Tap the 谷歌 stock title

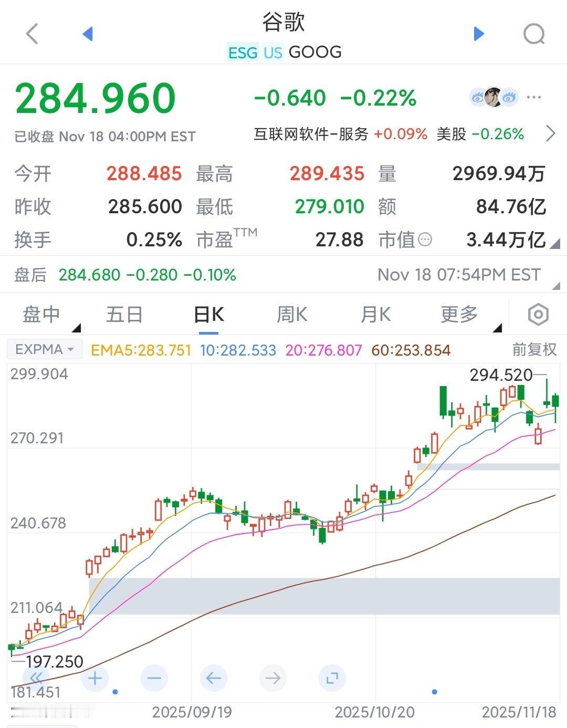point(283,22)
